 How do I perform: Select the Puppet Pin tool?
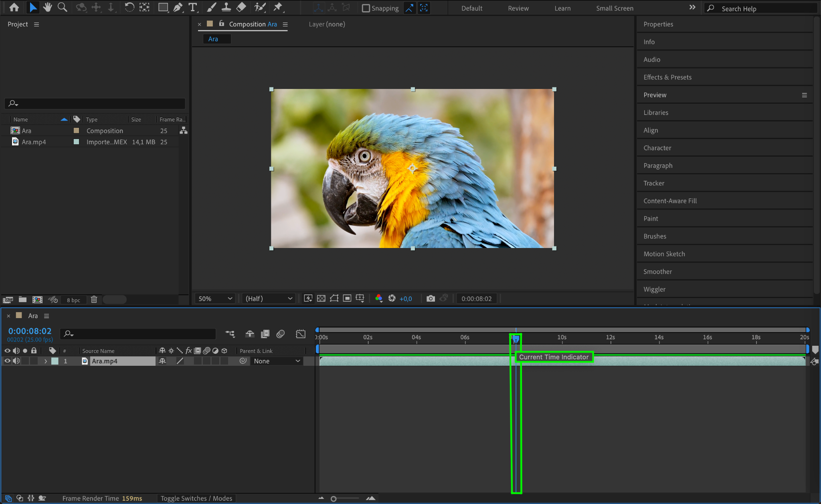(277, 7)
